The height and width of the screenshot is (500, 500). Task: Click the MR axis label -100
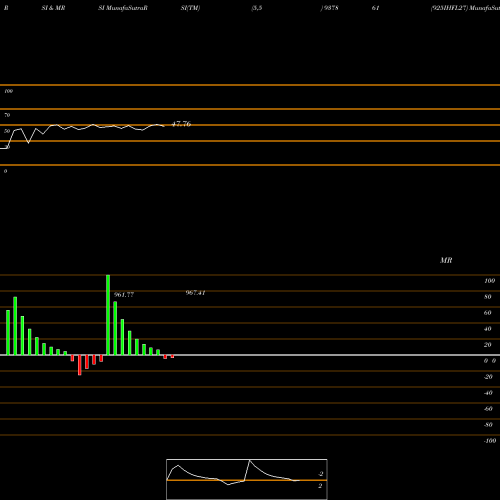coord(490,441)
